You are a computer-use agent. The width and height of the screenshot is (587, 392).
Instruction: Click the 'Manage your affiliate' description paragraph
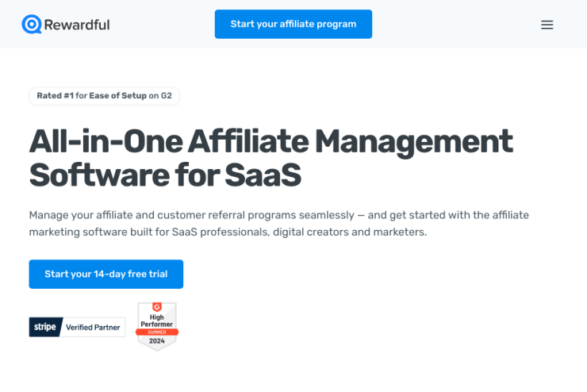tap(279, 224)
